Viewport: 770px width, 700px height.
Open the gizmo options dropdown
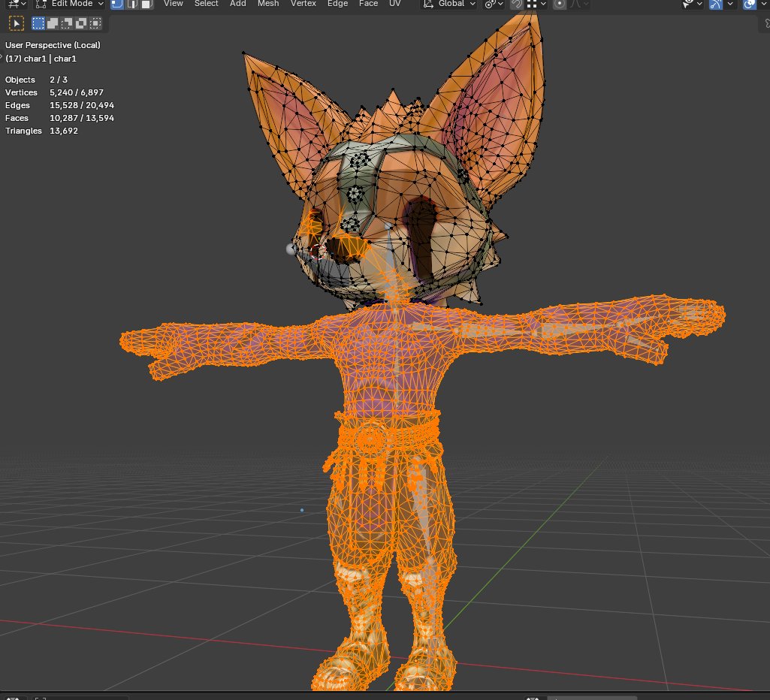pos(730,4)
